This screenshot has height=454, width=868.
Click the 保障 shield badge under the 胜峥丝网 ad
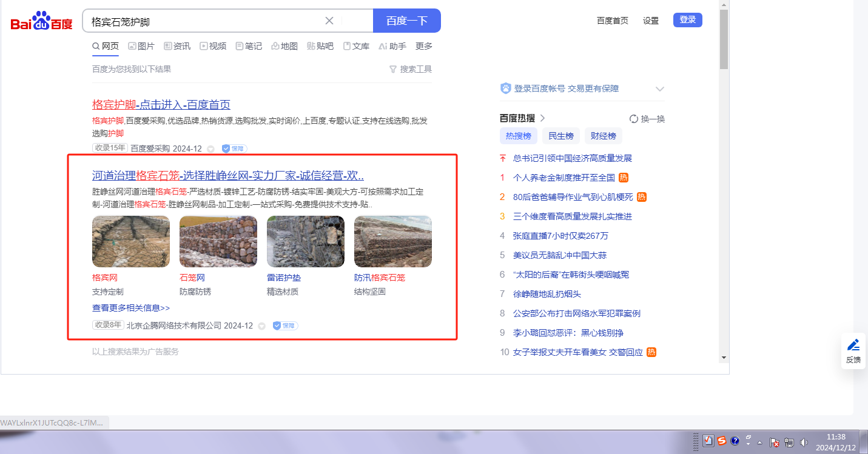tap(285, 325)
